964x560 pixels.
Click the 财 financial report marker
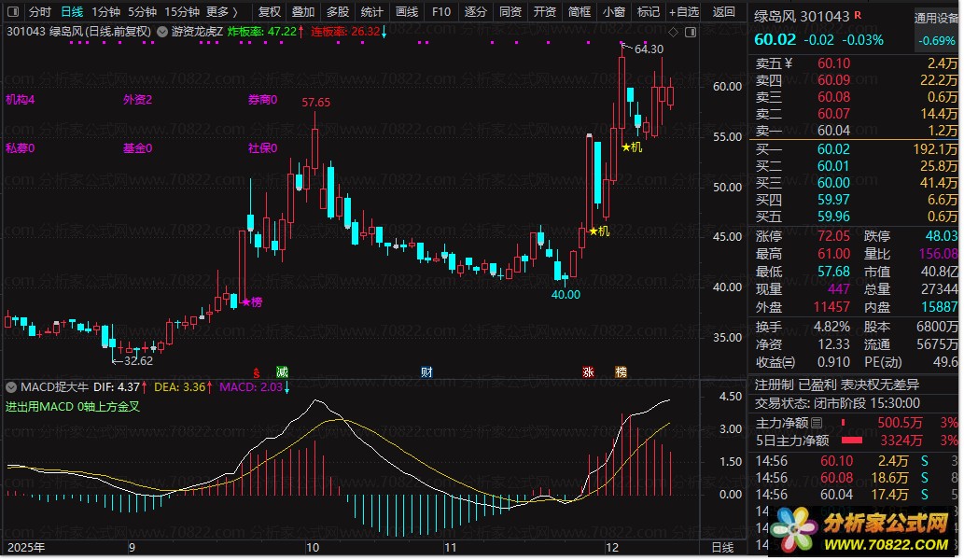426,371
